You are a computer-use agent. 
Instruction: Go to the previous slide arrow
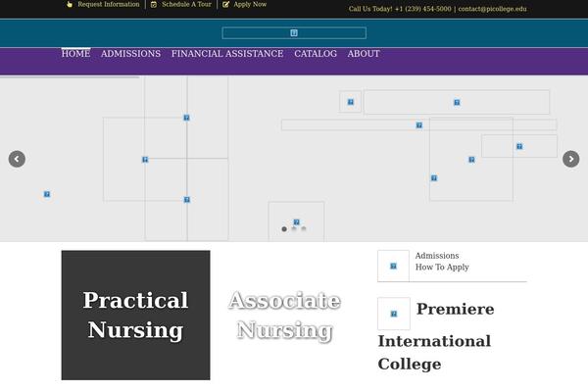point(17,159)
